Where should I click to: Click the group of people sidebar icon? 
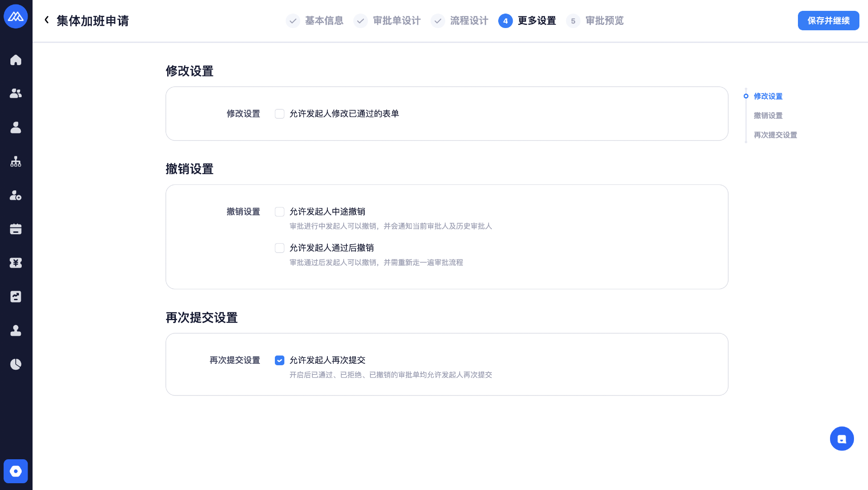(x=16, y=94)
